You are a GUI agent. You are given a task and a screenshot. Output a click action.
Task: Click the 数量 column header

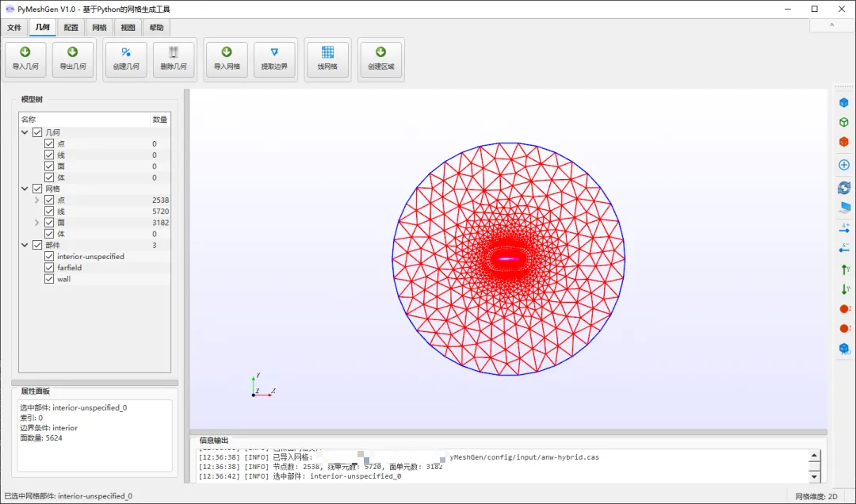(x=160, y=120)
